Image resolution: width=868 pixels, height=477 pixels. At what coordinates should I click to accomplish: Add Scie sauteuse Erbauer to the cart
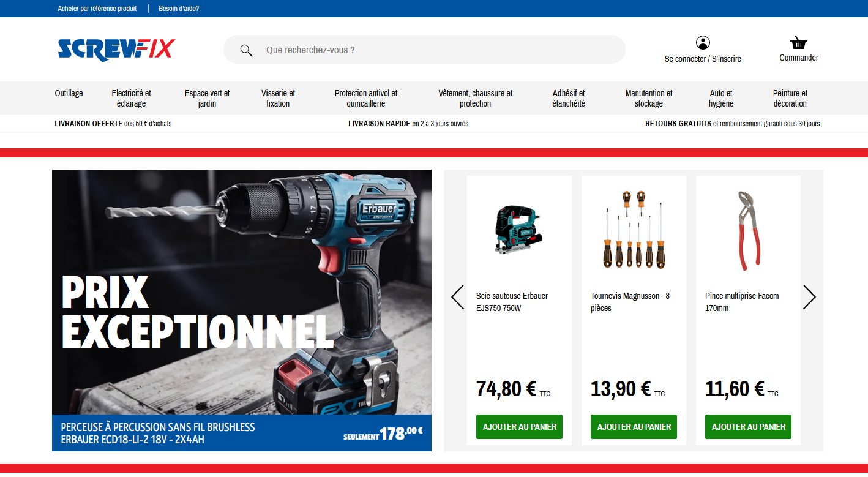click(x=518, y=427)
